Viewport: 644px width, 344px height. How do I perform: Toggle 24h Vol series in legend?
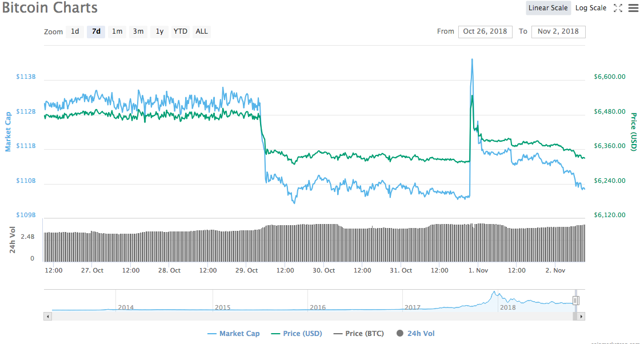(x=415, y=333)
